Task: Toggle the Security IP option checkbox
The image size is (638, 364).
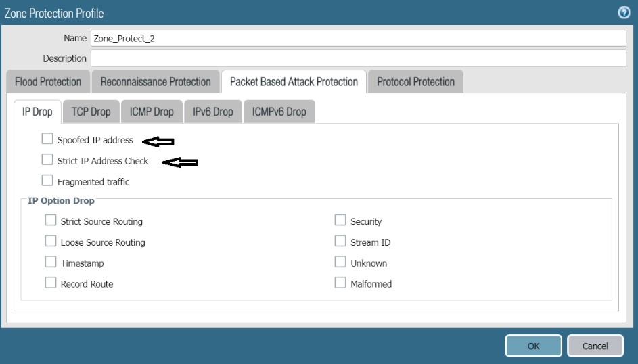Action: tap(340, 221)
